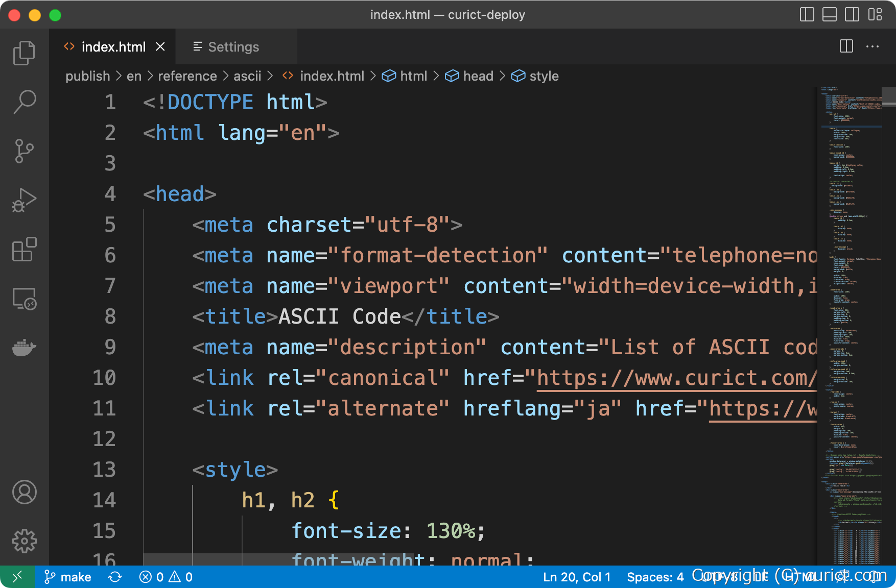The height and width of the screenshot is (588, 896).
Task: Launch the Run and Debug view
Action: [24, 199]
